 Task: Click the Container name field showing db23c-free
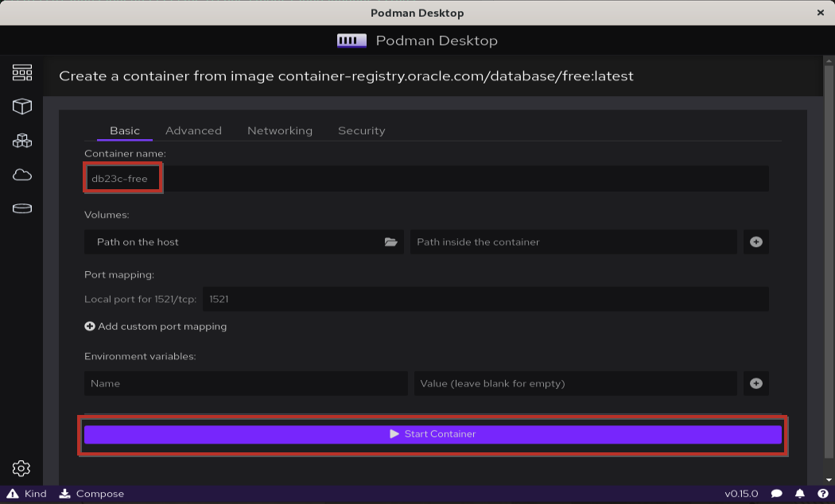[122, 178]
